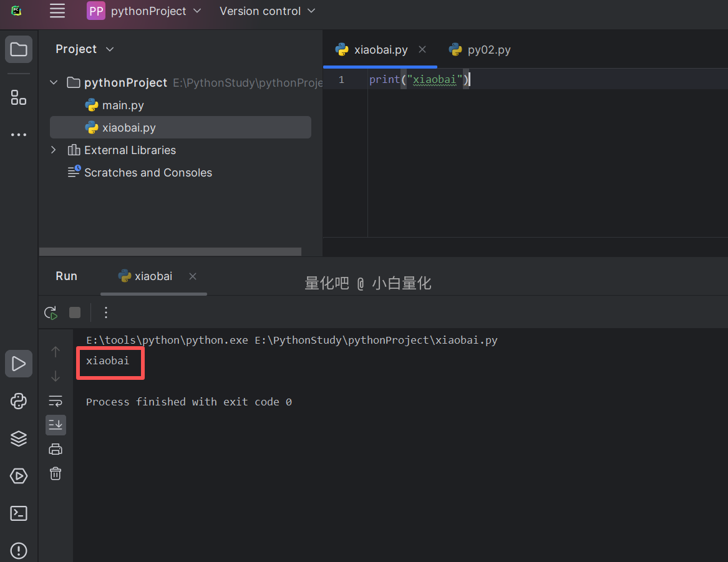The height and width of the screenshot is (562, 728).
Task: Open the Terminal tool window
Action: (19, 513)
